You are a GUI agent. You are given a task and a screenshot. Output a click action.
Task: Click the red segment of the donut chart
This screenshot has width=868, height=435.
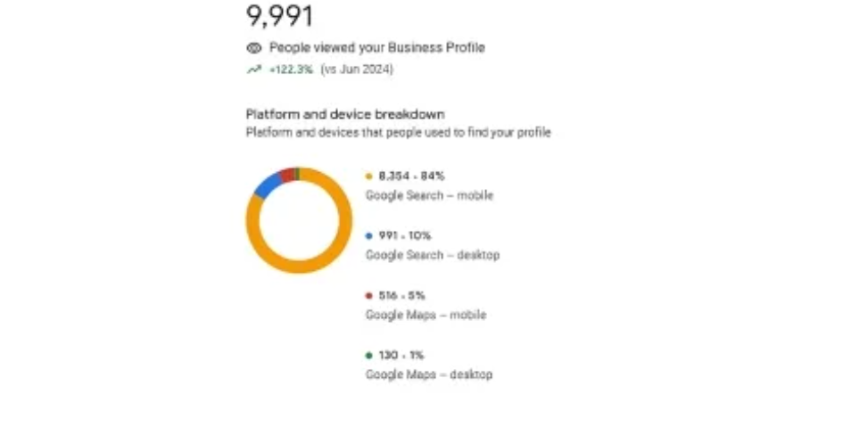coord(285,175)
